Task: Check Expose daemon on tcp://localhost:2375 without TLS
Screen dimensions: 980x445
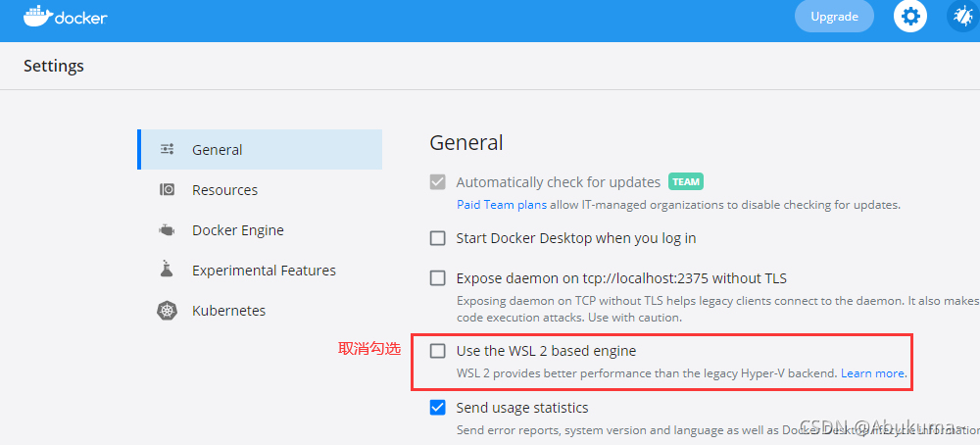Action: 437,278
